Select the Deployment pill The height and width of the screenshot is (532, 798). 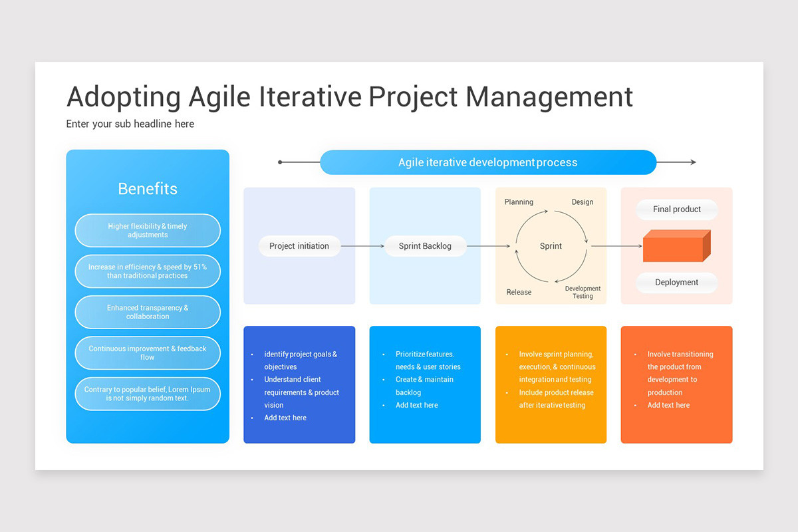(676, 282)
